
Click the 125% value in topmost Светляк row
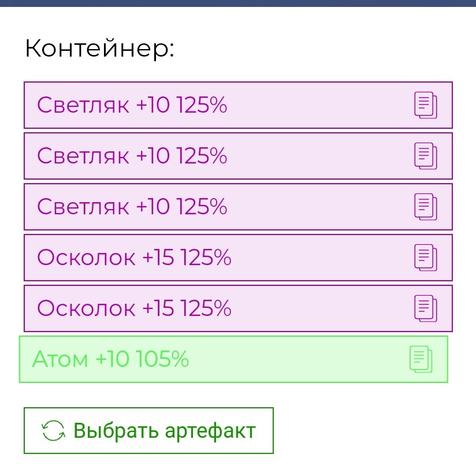coord(202,105)
